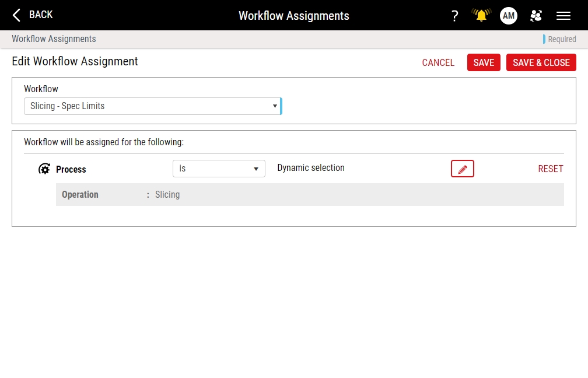Open the AM user avatar
Image resolution: width=588 pixels, height=378 pixels.
click(x=508, y=16)
